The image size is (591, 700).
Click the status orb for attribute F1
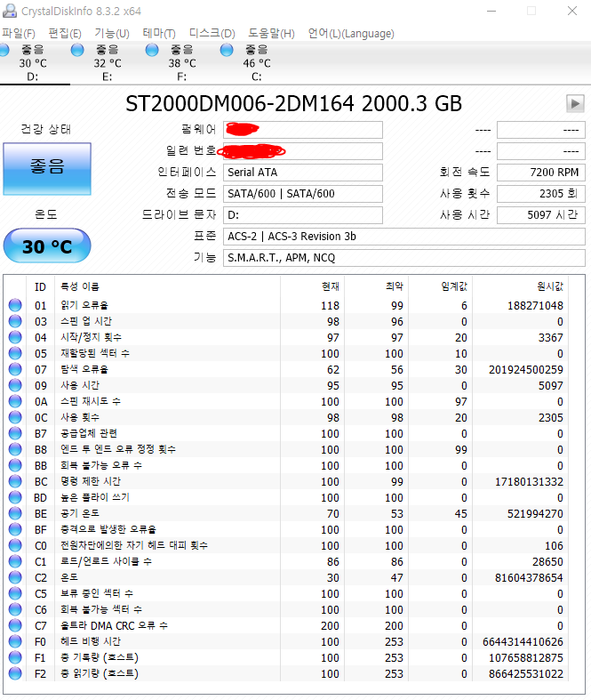[x=15, y=657]
